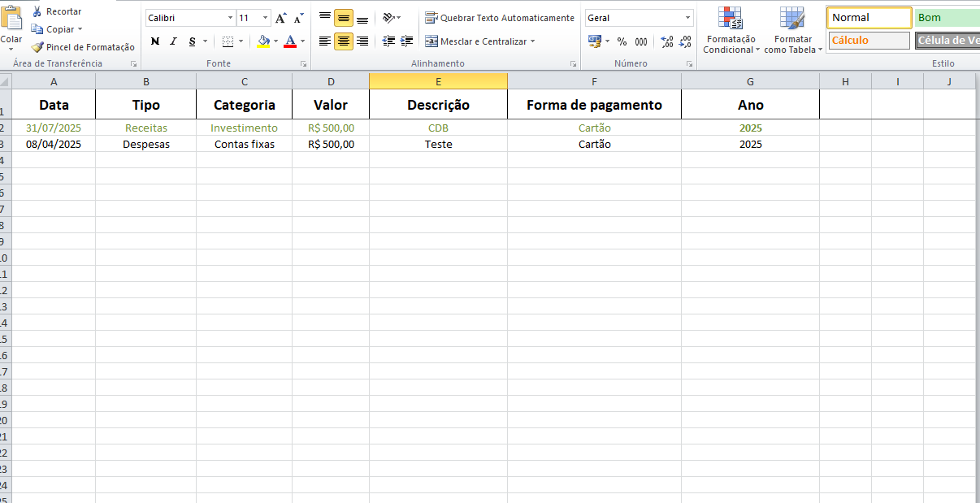Select the Pincel de Formatação tool
Screen dimensions: 980x503
(82, 47)
